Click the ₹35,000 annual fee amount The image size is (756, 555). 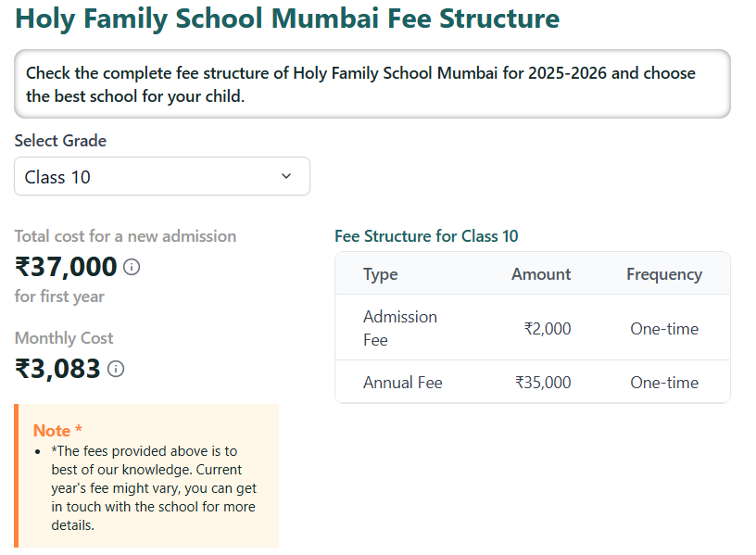coord(543,382)
